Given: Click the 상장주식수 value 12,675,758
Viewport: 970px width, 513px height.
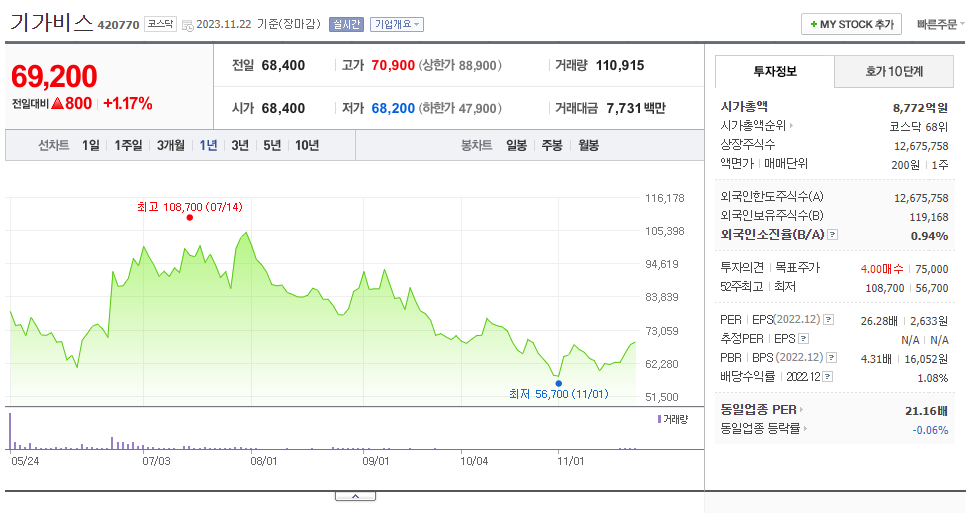Looking at the screenshot, I should coord(921,146).
